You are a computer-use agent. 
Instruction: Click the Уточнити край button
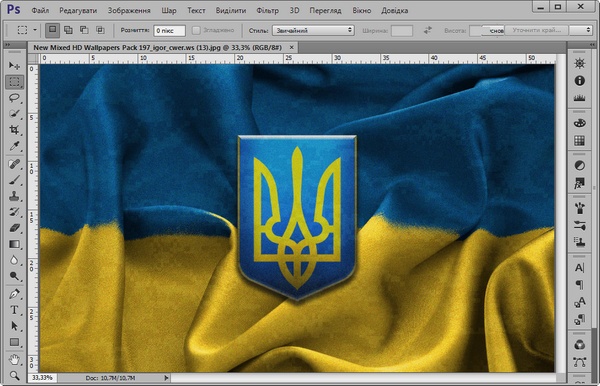pos(537,30)
